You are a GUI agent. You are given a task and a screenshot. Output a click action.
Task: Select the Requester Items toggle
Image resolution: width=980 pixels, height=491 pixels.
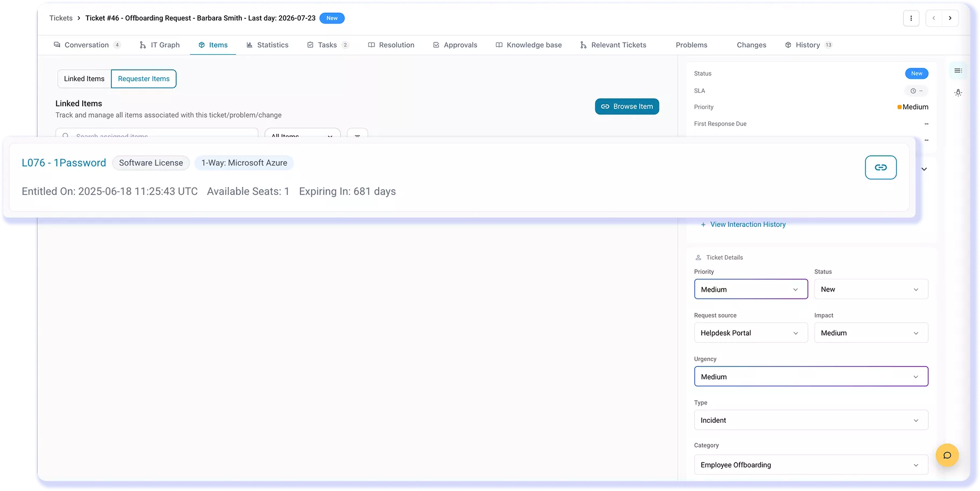(143, 79)
